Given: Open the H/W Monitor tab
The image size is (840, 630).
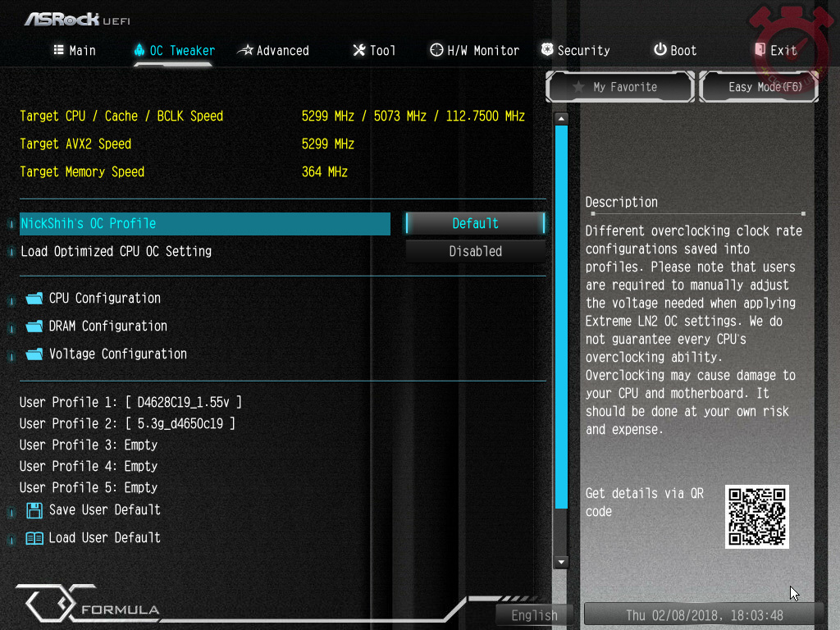Looking at the screenshot, I should tap(474, 51).
